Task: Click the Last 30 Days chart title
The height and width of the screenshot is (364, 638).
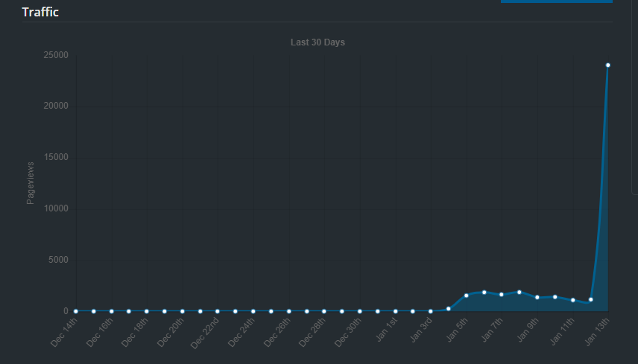Action: coord(318,42)
